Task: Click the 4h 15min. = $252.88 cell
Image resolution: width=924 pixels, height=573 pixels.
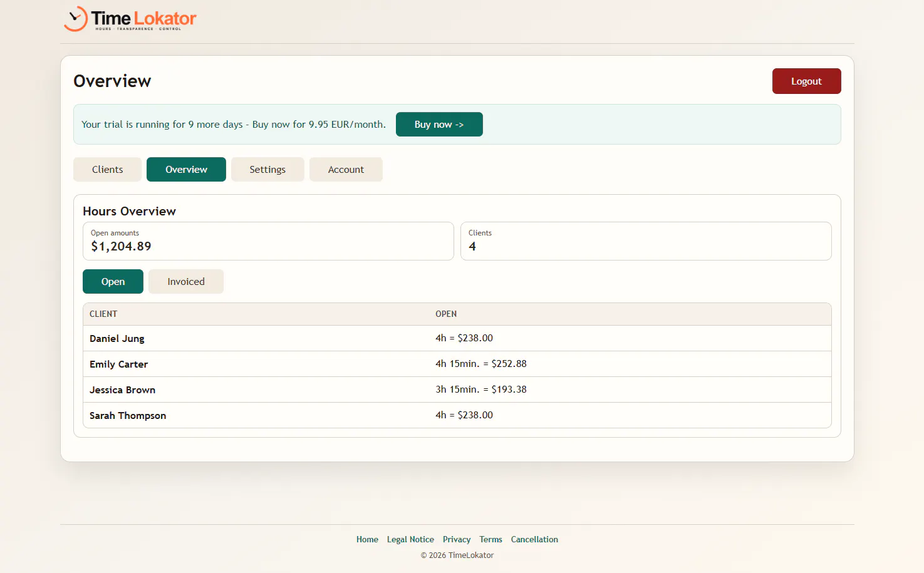Action: 481,364
